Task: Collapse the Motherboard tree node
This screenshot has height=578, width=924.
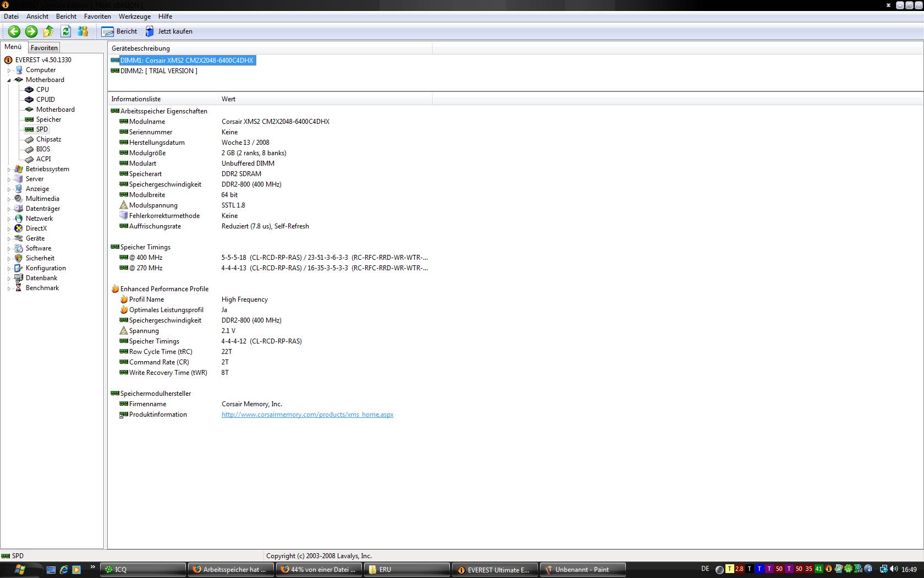Action: [x=9, y=80]
